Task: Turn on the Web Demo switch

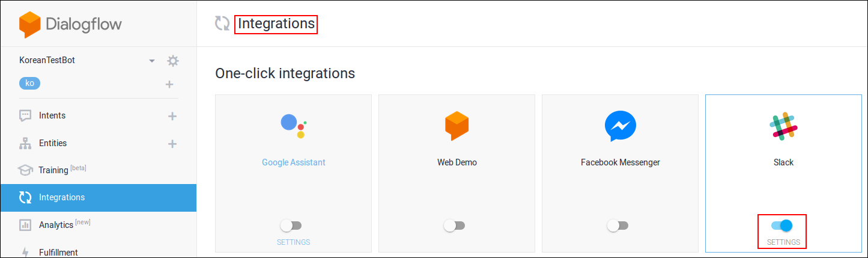Action: point(454,226)
